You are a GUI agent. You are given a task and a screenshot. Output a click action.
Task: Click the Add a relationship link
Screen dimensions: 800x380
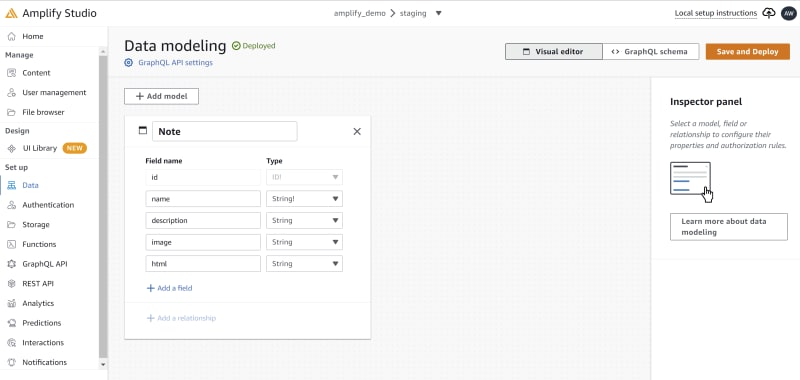click(181, 318)
